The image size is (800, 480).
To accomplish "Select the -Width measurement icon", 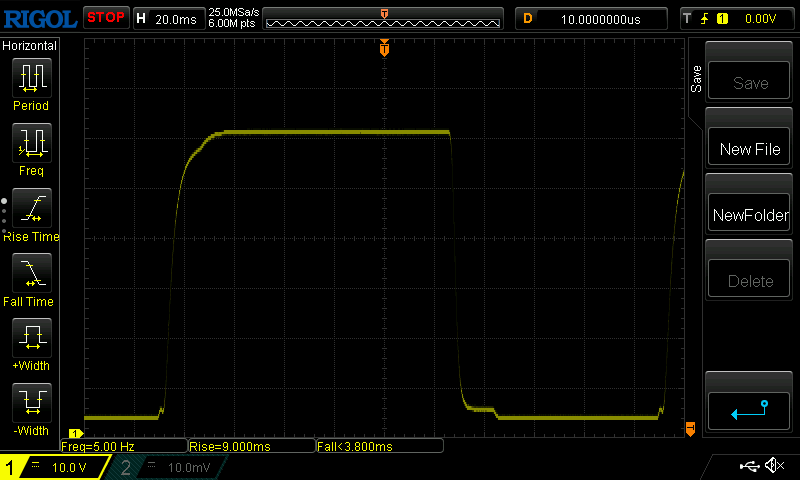I will click(30, 404).
